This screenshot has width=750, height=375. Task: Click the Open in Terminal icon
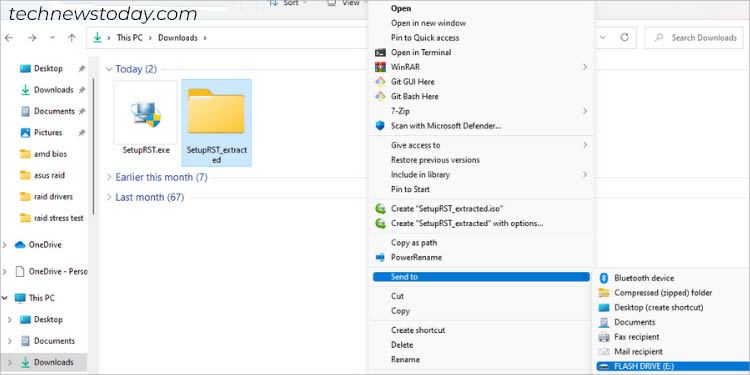pos(380,53)
